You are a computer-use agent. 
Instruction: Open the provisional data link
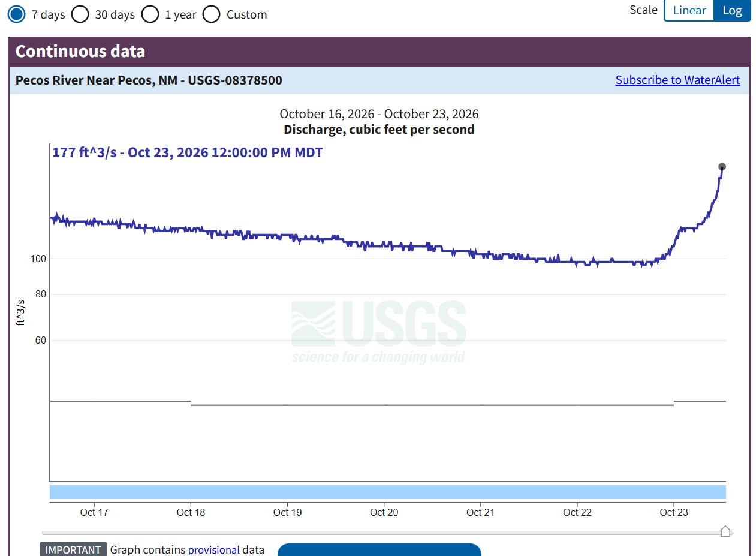(x=214, y=549)
